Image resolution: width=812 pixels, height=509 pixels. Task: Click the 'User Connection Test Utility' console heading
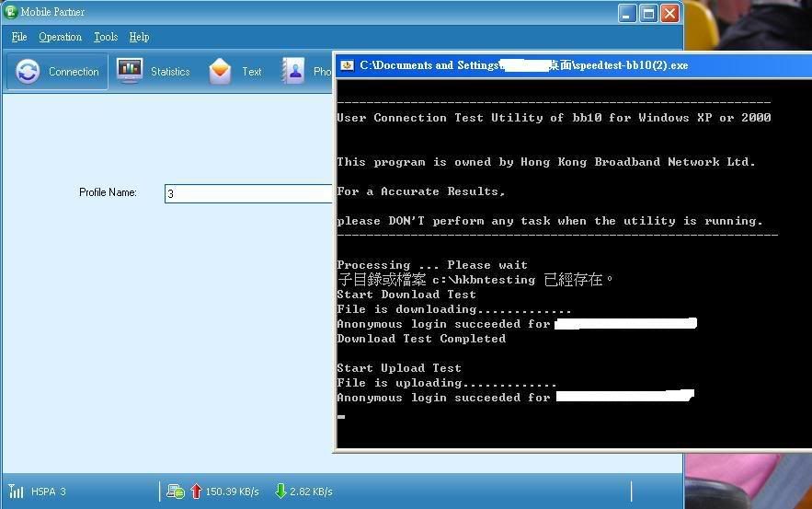pyautogui.click(x=554, y=118)
